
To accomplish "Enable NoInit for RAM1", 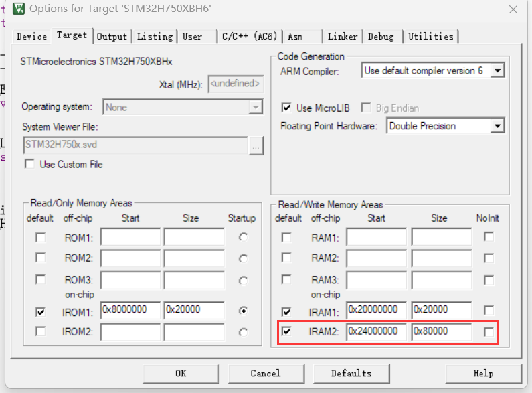I will tap(489, 236).
